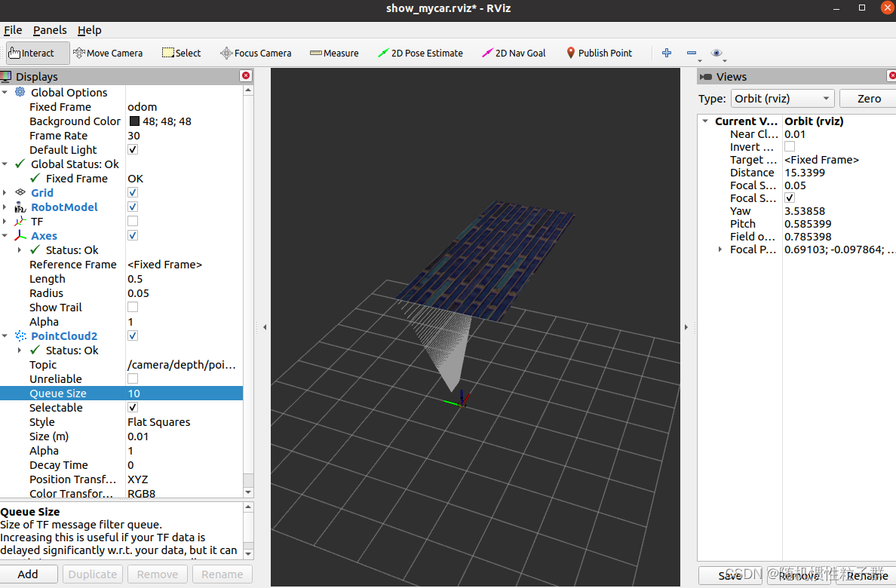Click the Axes display icon
This screenshot has width=896, height=588.
tap(20, 235)
